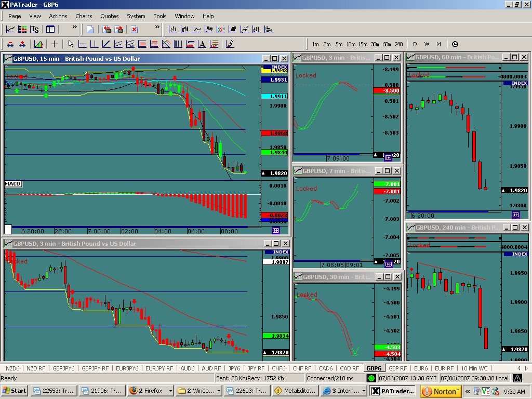Click the clock icon in timeframe toolbar
The width and height of the screenshot is (532, 399).
[x=455, y=44]
